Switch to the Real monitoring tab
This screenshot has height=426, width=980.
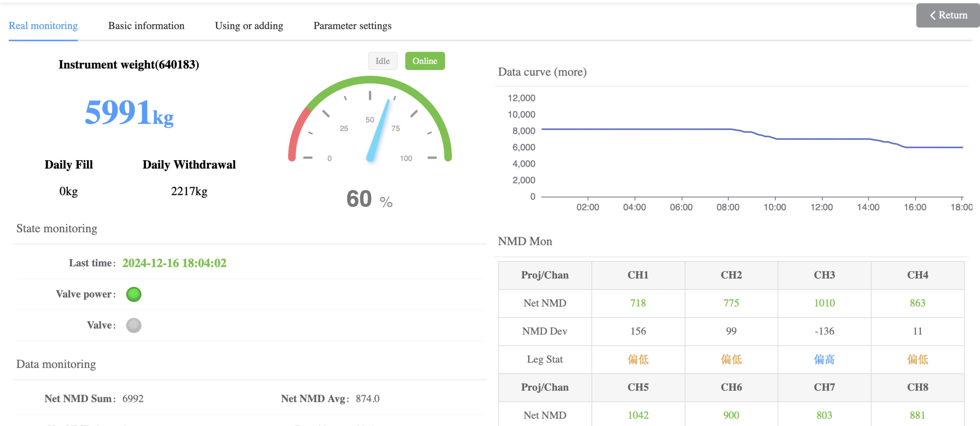point(43,26)
